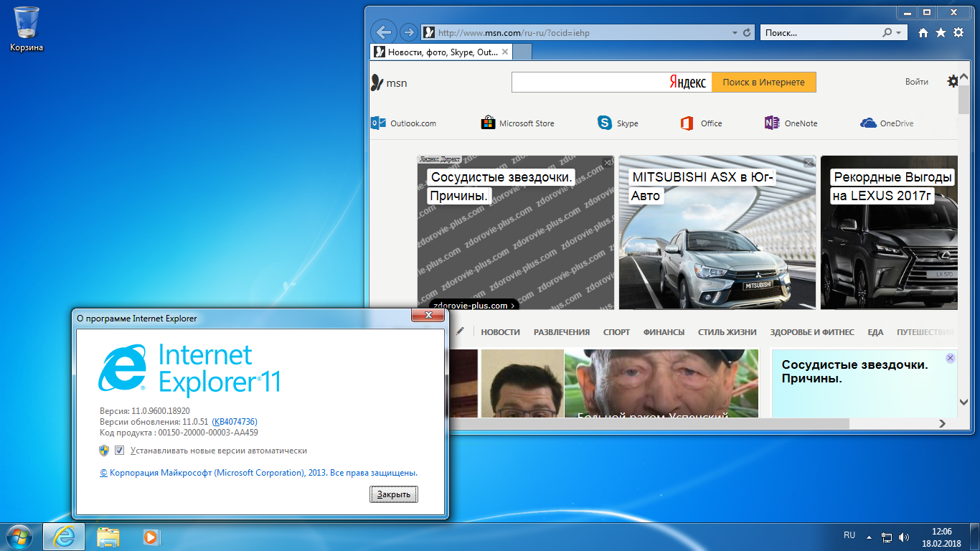
Task: Click the browser Forward arrow button
Action: click(x=408, y=32)
